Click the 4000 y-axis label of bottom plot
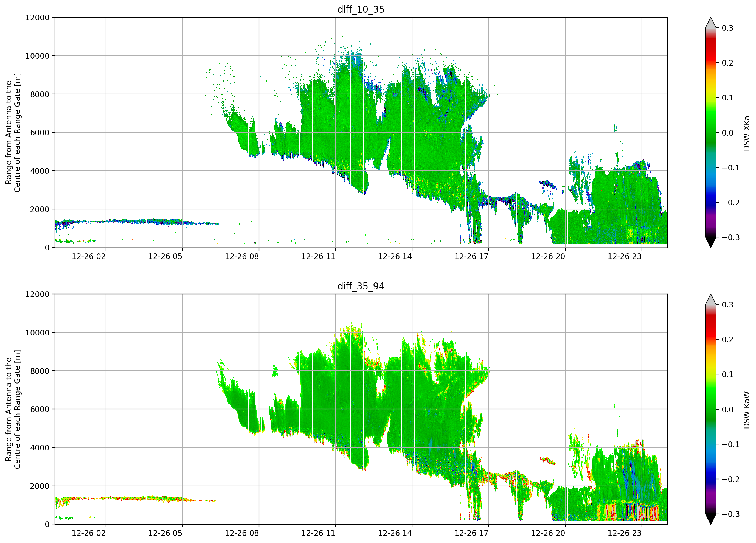 (40, 448)
